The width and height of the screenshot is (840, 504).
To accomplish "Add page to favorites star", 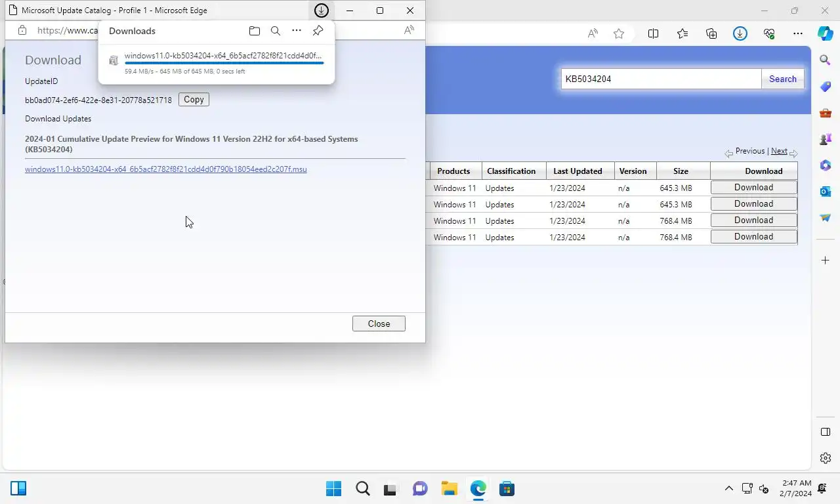I will (619, 33).
